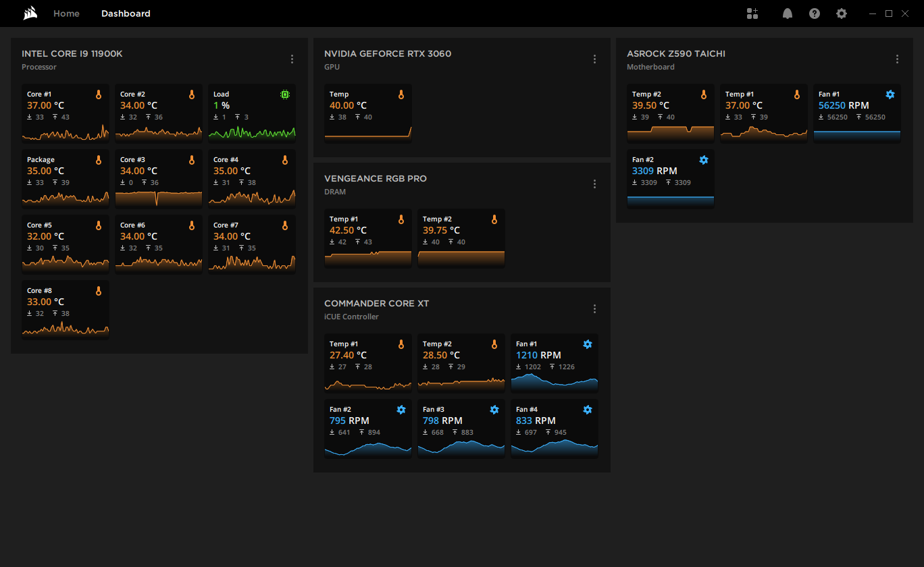The image size is (924, 567).
Task: Click fan icon on Commander Core Fan #1
Action: 588,344
